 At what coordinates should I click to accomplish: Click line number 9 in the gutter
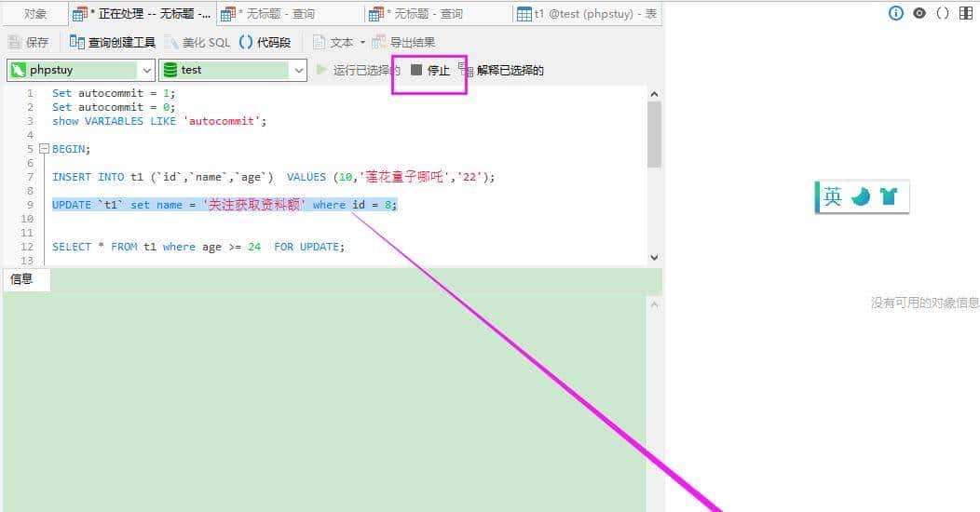[30, 205]
